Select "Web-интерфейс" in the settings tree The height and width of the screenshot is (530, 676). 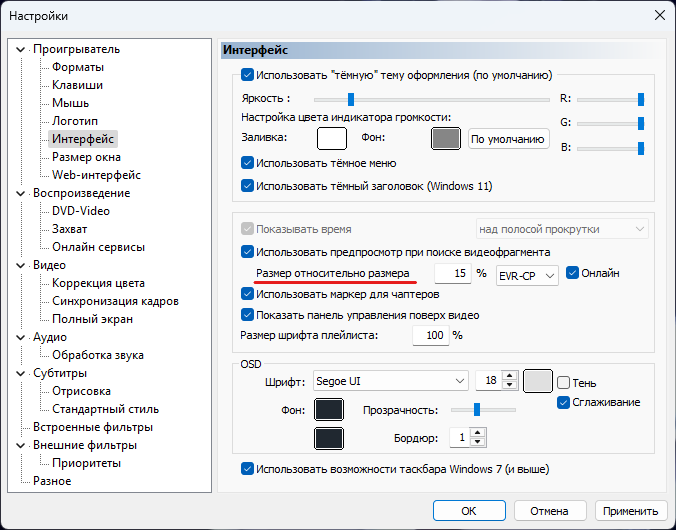tap(97, 175)
